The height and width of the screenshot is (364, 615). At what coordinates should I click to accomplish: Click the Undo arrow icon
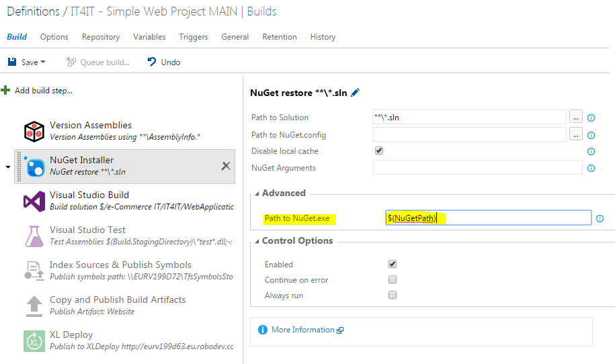coord(152,62)
